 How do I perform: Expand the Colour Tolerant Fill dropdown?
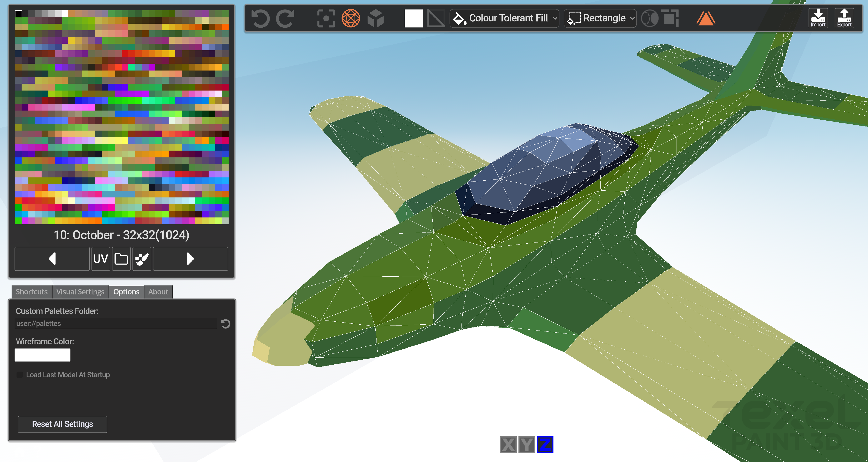[504, 18]
